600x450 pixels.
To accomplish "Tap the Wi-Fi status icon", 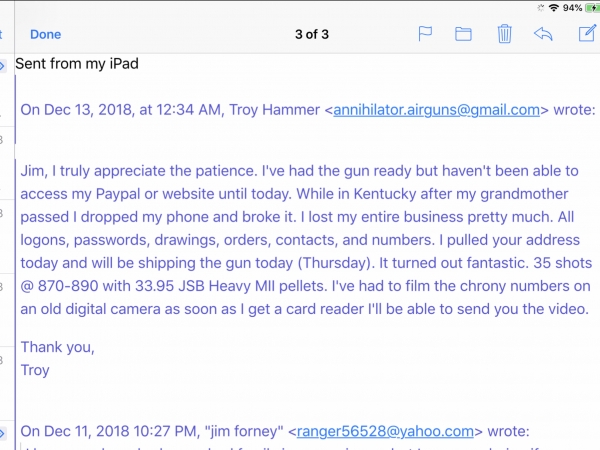I will pyautogui.click(x=553, y=8).
